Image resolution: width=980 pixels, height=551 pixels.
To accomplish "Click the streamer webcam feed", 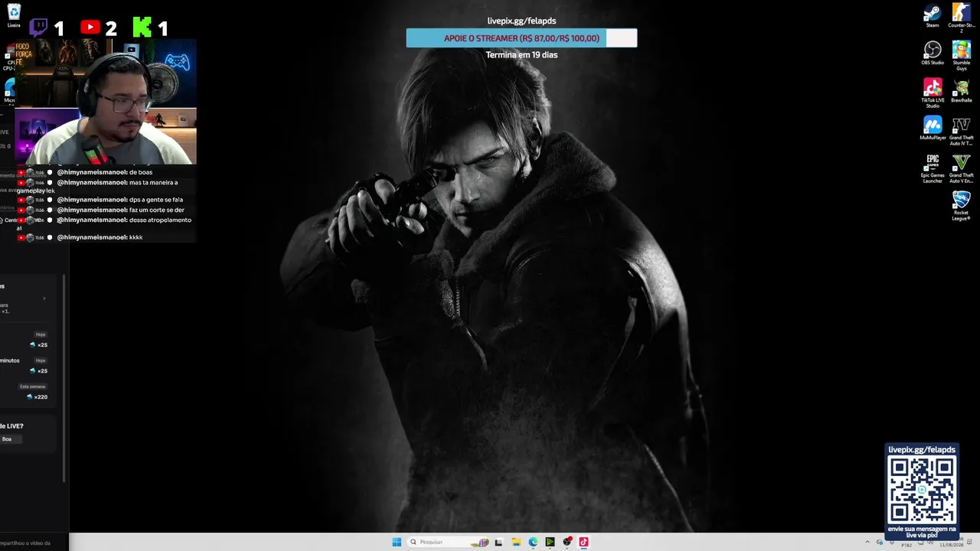I will [x=106, y=101].
